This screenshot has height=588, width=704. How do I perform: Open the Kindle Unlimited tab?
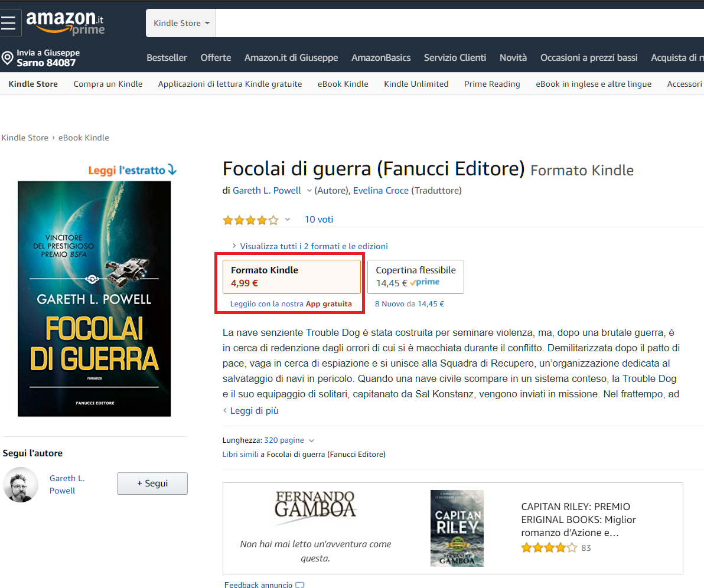tap(416, 84)
